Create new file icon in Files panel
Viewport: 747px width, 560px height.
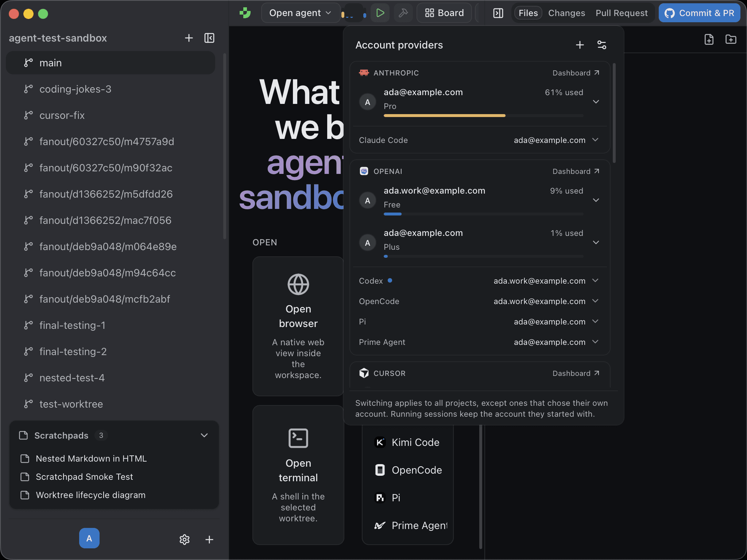pos(709,39)
